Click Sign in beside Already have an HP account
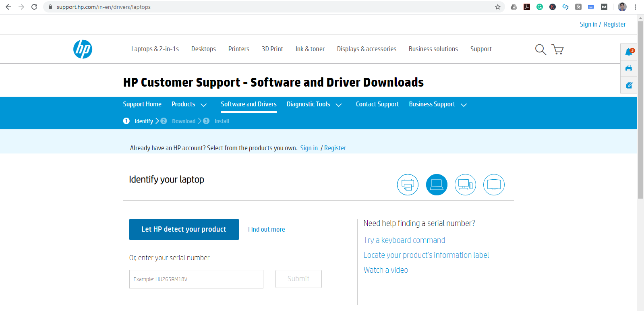The width and height of the screenshot is (644, 311). pos(309,148)
